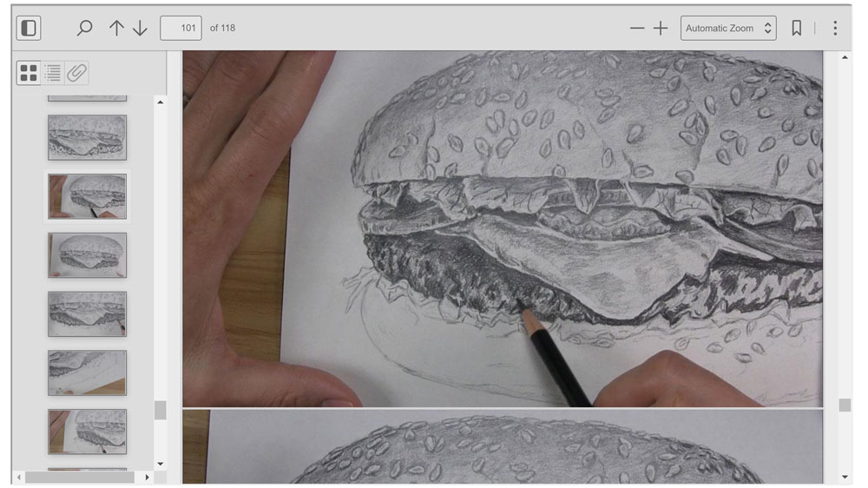Image resolution: width=868 pixels, height=488 pixels.
Task: Zoom in with the plus button
Action: 661,28
